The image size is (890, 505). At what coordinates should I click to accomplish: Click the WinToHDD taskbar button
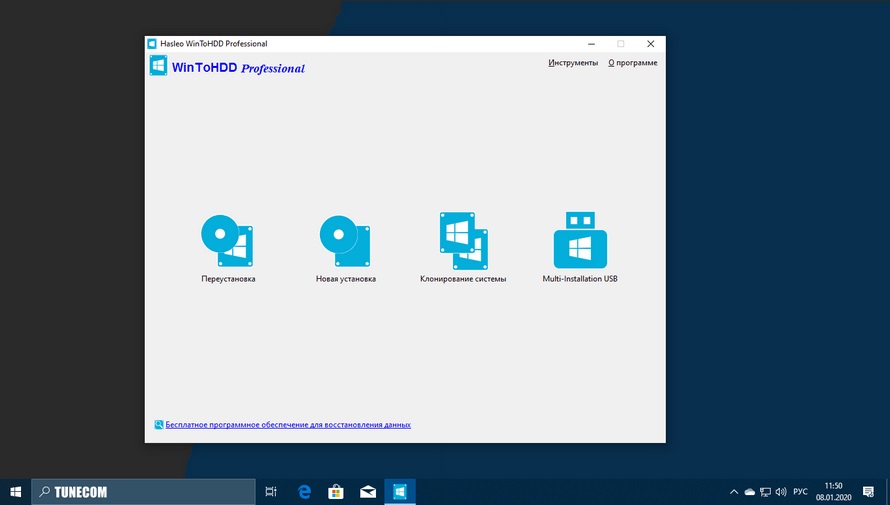400,492
